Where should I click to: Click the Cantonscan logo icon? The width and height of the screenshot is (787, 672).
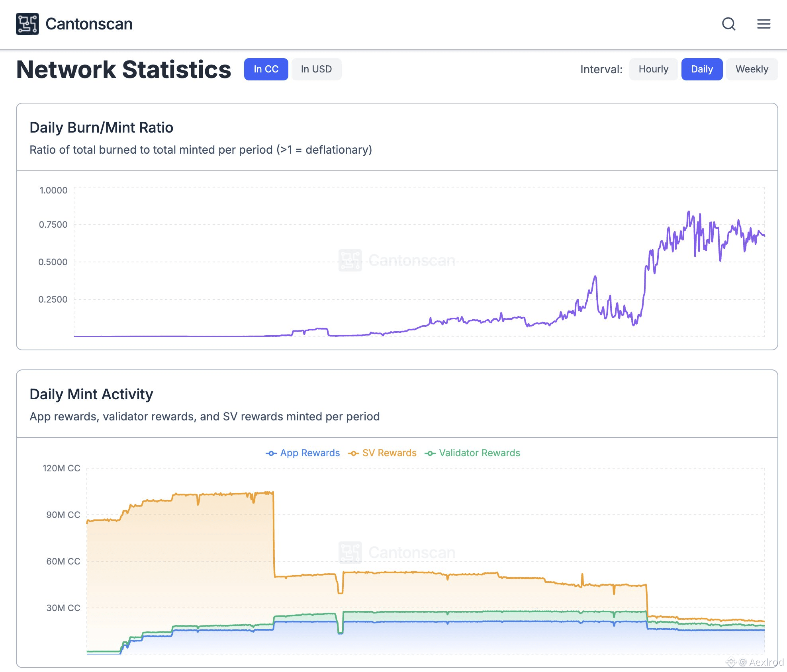(x=27, y=24)
